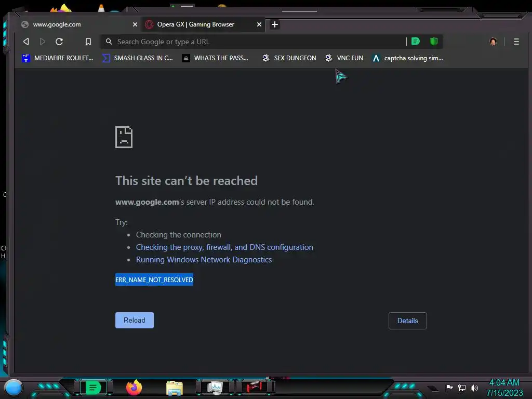Click the This site can't be reached heading

click(x=187, y=181)
